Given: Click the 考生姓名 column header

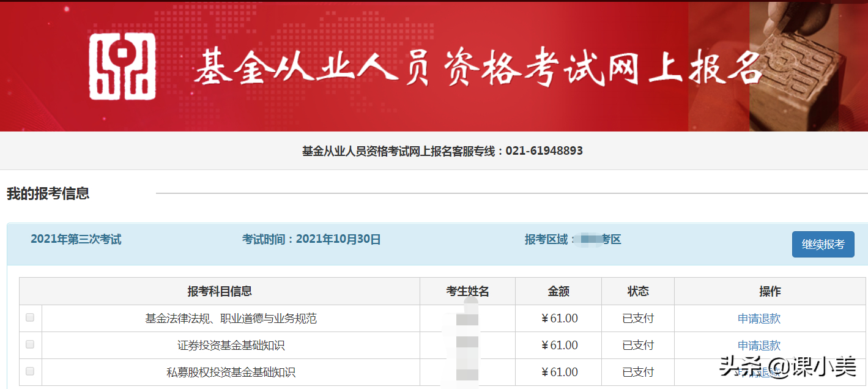Looking at the screenshot, I should point(467,291).
